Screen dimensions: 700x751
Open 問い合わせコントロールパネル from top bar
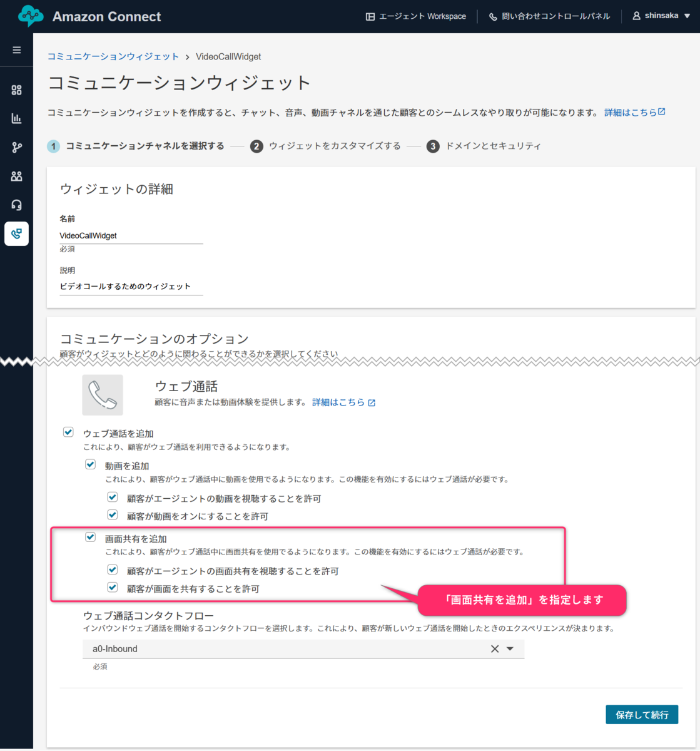click(549, 17)
